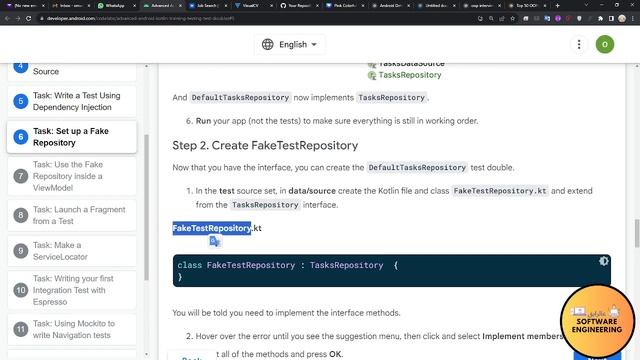Switch to the Untitled document tab
Image resolution: width=640 pixels, height=360 pixels.
click(x=436, y=6)
